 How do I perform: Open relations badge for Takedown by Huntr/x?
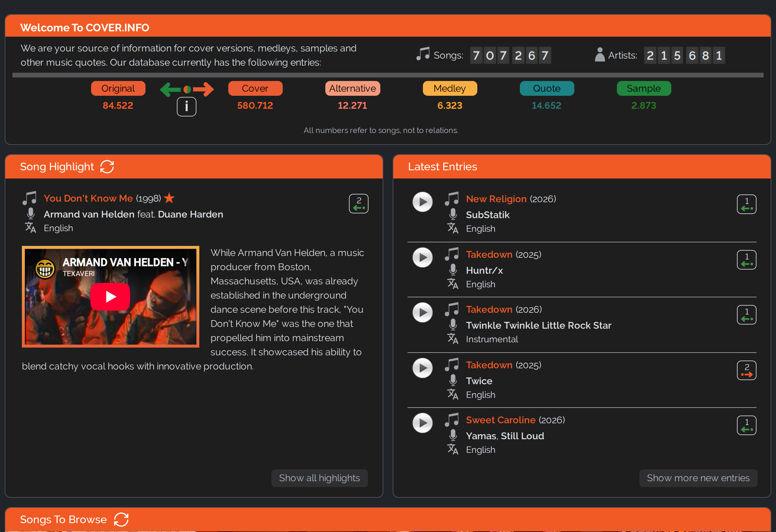(x=747, y=260)
